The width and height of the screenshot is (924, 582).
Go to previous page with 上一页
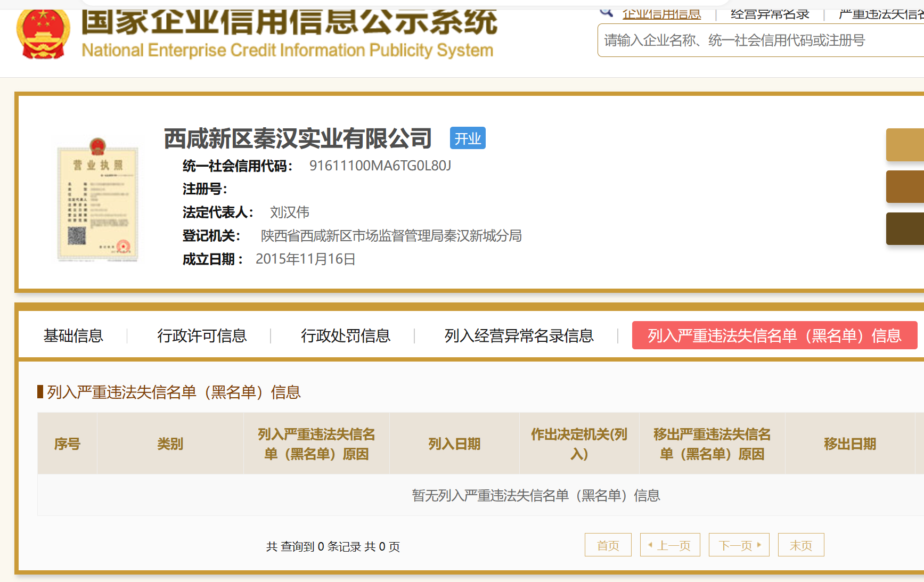[x=670, y=545]
